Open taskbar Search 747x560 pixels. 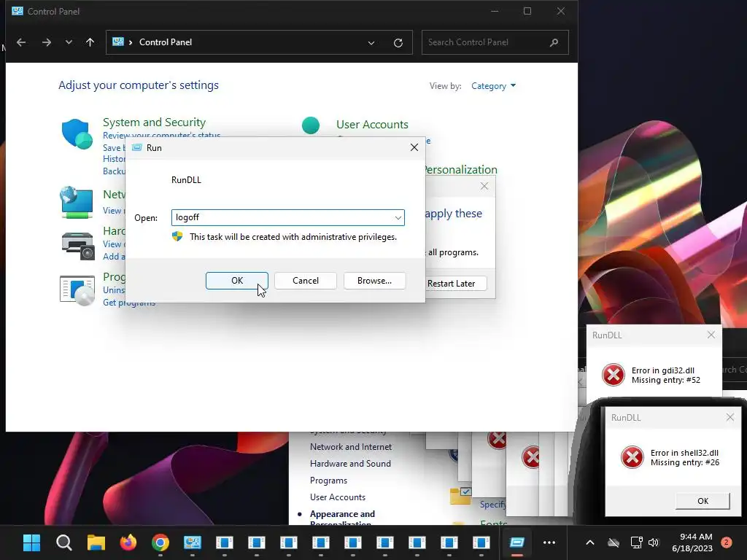[x=64, y=542]
